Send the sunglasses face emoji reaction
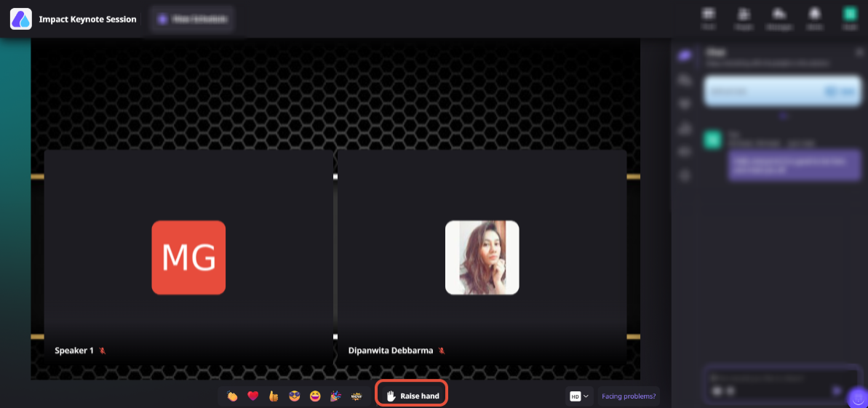 pyautogui.click(x=295, y=396)
